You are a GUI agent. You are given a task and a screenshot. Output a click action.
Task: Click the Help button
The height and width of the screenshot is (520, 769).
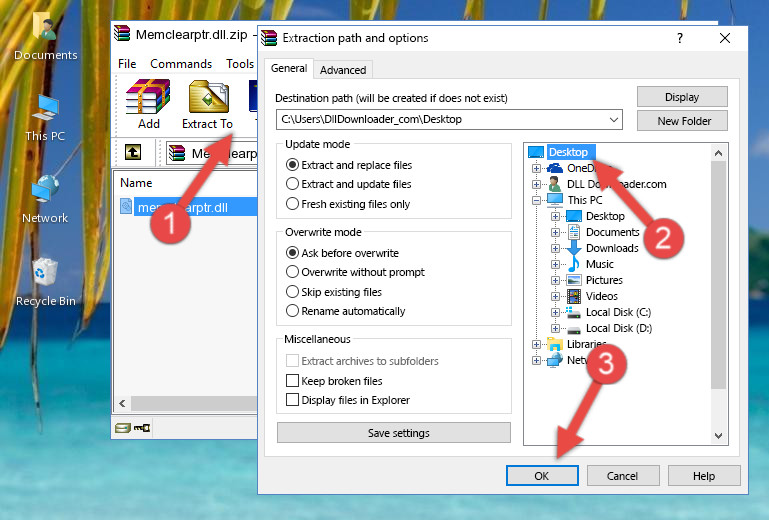[704, 476]
